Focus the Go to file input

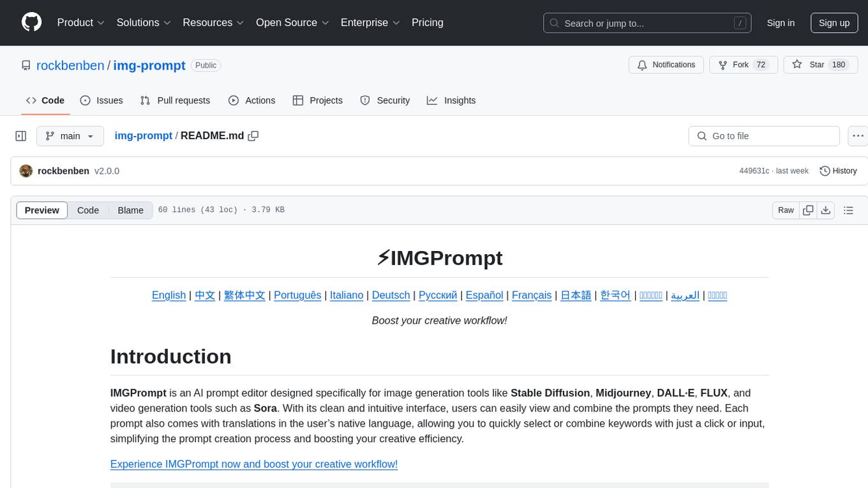pos(764,136)
